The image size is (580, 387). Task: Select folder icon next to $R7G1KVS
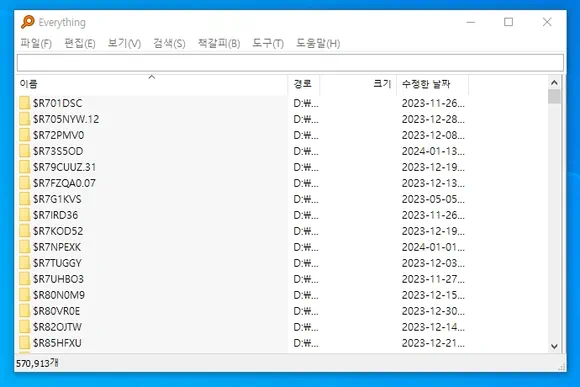pos(24,199)
